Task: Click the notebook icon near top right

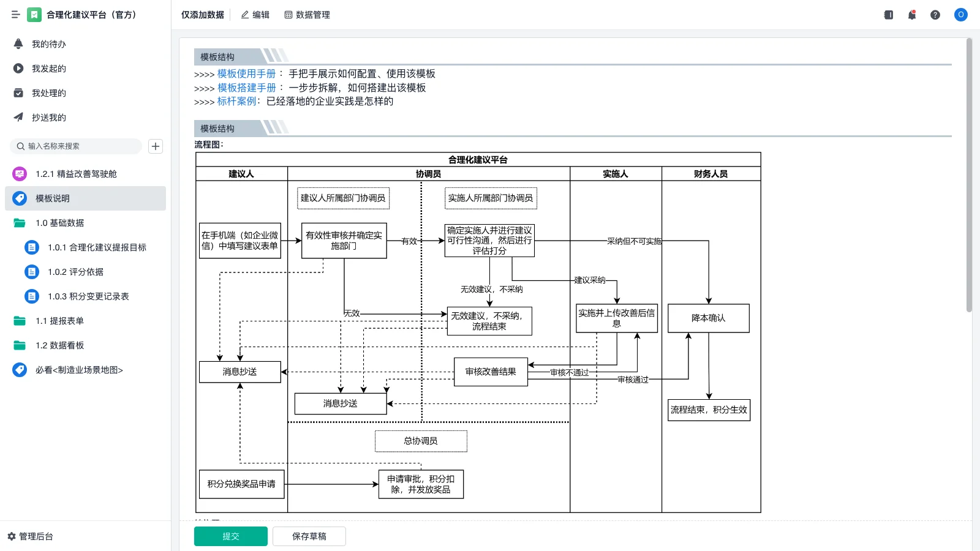Action: coord(888,15)
